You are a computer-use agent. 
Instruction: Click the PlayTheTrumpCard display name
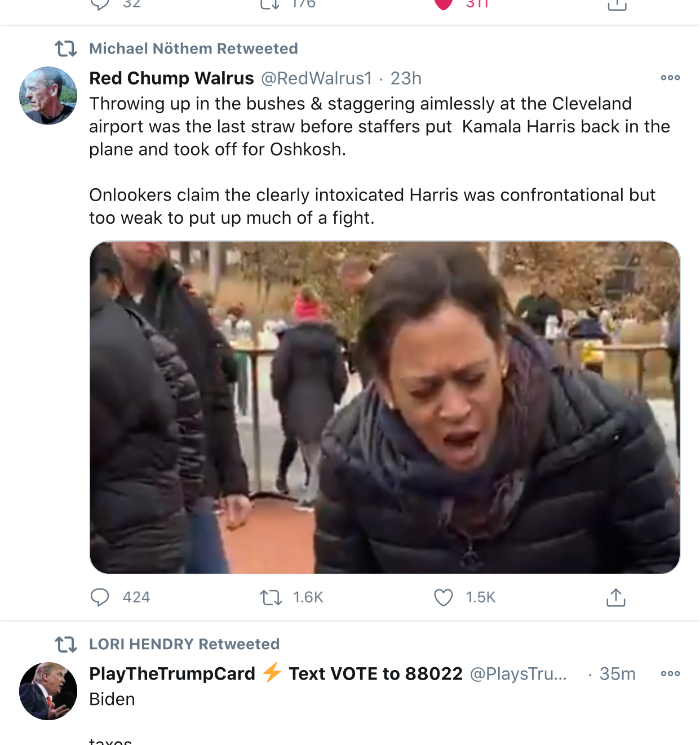coord(172,673)
